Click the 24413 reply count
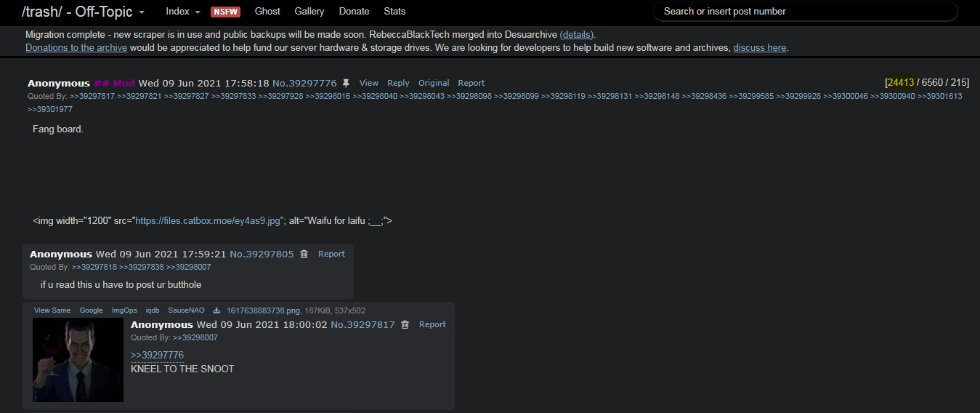The height and width of the screenshot is (413, 980). click(901, 83)
